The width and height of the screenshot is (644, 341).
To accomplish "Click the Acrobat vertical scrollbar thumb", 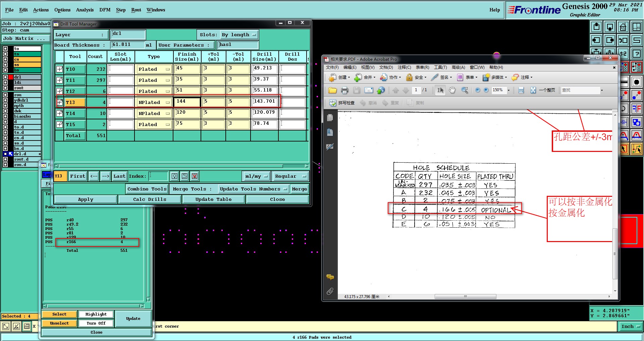I will click(x=615, y=254).
